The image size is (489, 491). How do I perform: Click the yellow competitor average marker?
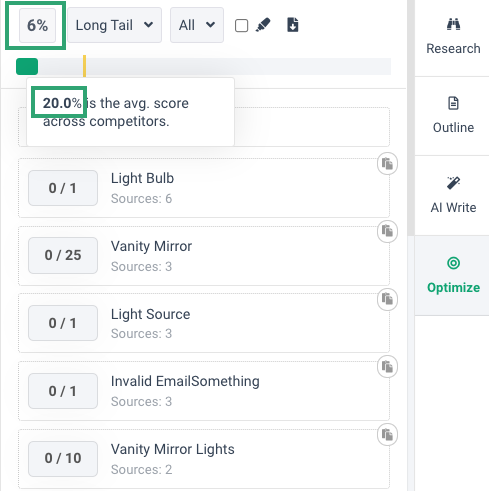[85, 66]
